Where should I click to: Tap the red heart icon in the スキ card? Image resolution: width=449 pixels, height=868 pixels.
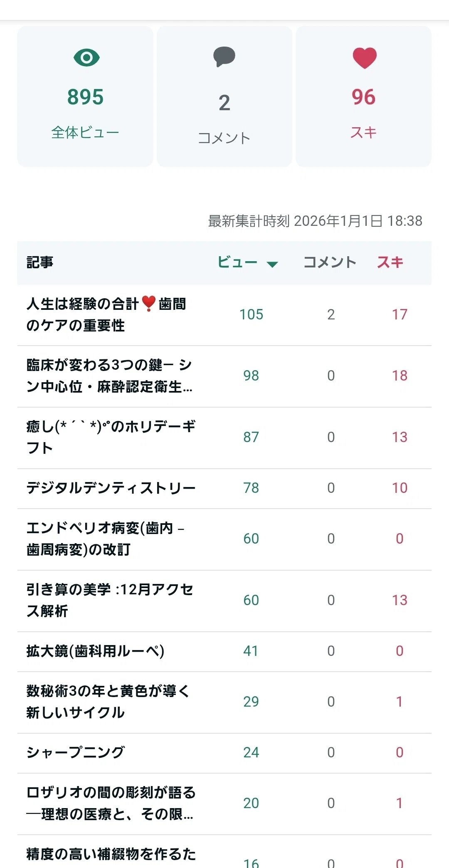pos(365,58)
